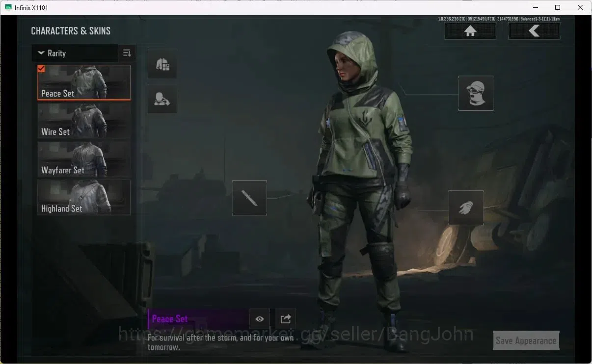Pick the Highland Set skin

[84, 197]
